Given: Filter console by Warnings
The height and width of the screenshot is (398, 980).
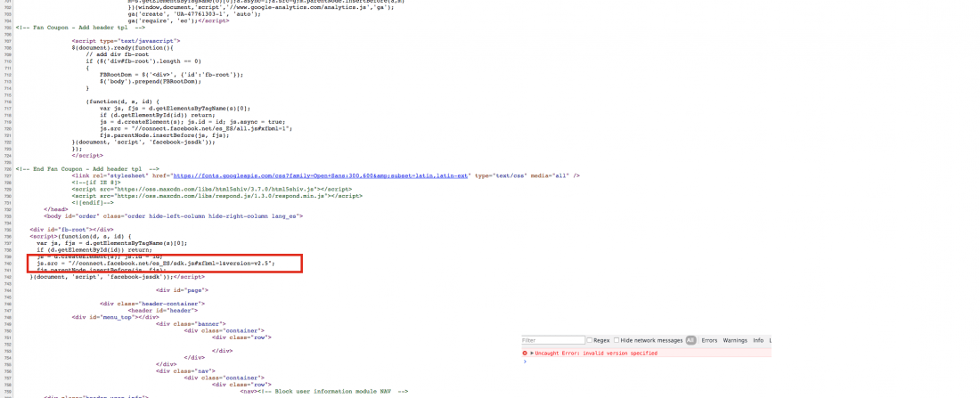Looking at the screenshot, I should 735,340.
